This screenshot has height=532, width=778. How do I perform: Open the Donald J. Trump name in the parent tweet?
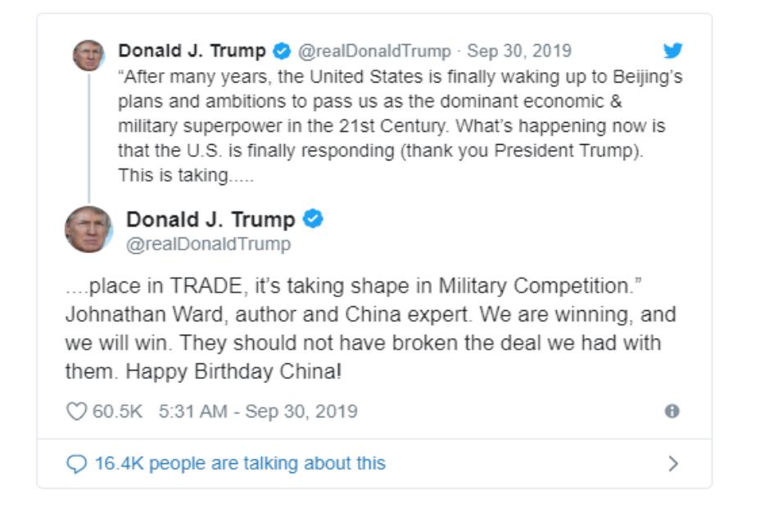click(x=192, y=51)
